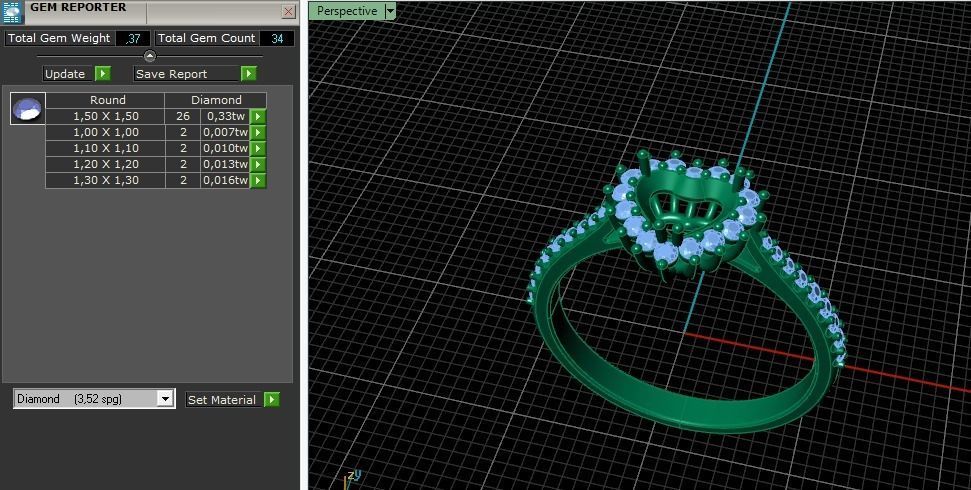Click the 0,007tw weight cell

tap(225, 132)
